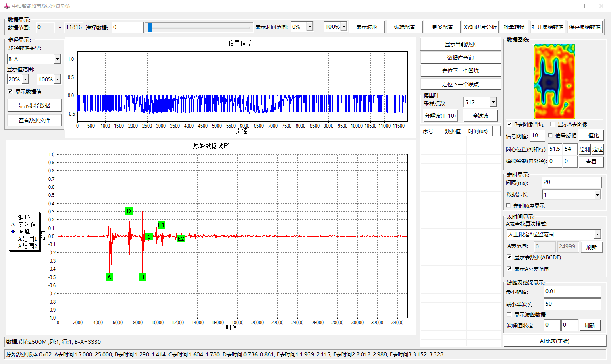This screenshot has width=611, height=364.
Task: Click the AI比较(实验) button
Action: tap(555, 341)
